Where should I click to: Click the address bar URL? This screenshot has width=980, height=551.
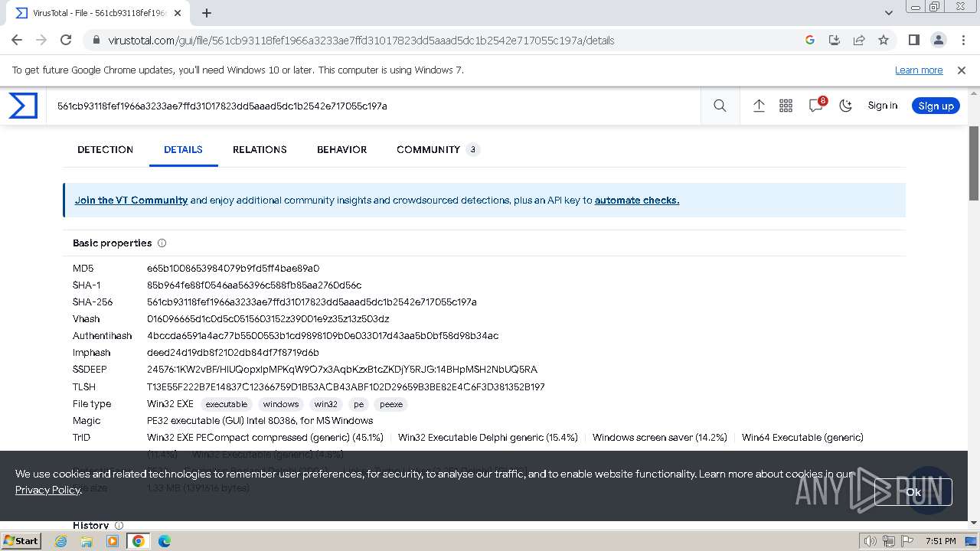[x=361, y=41]
